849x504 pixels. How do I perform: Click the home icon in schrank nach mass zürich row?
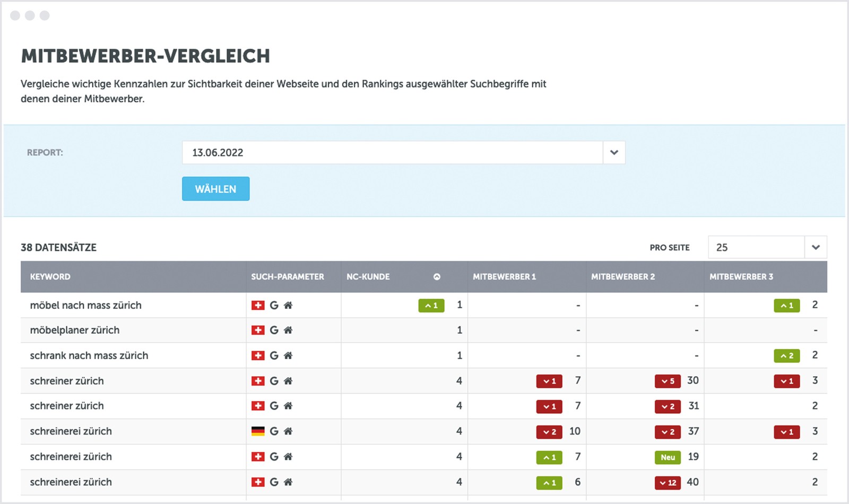288,355
